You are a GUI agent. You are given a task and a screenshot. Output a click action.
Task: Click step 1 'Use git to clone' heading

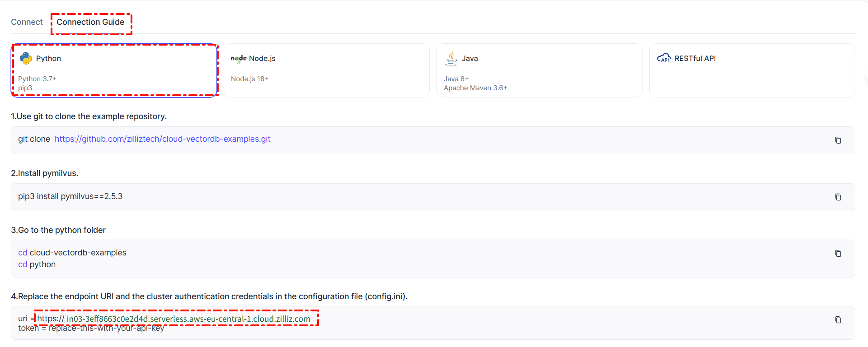[89, 116]
